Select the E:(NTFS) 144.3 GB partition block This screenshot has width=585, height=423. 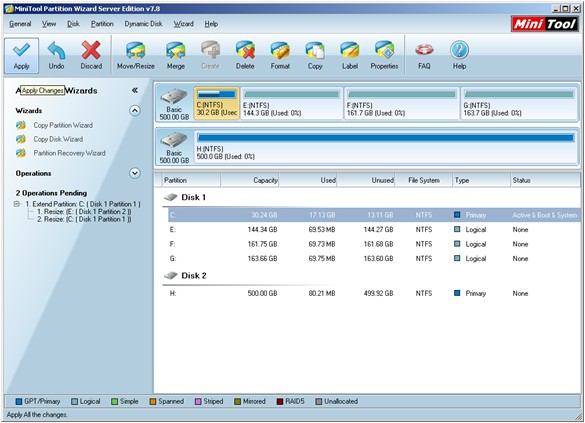[292, 103]
